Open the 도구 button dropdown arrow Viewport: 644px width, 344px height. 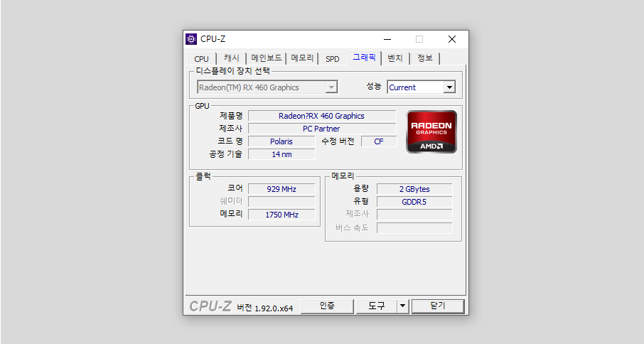click(x=403, y=306)
